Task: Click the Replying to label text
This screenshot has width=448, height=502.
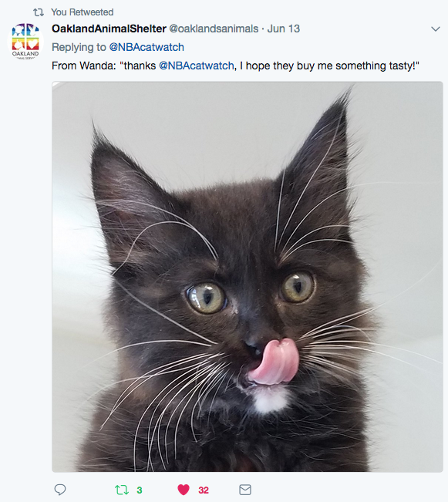Action: pos(79,47)
